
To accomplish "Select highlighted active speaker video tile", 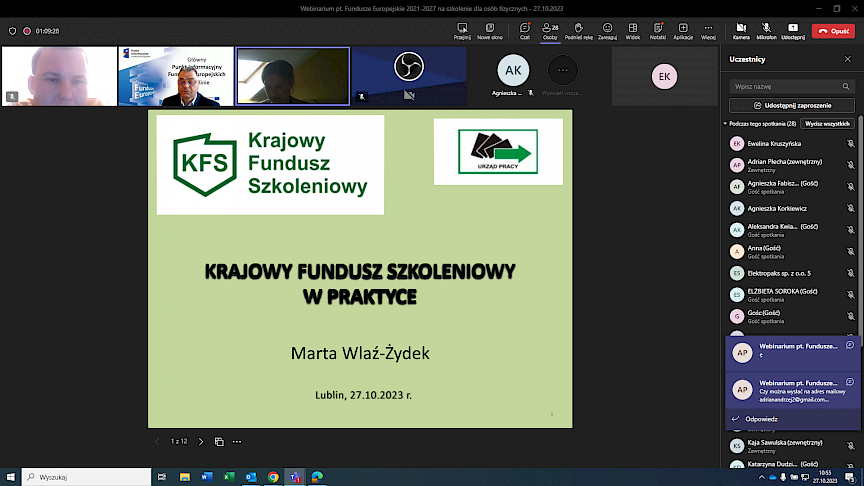I will click(293, 76).
